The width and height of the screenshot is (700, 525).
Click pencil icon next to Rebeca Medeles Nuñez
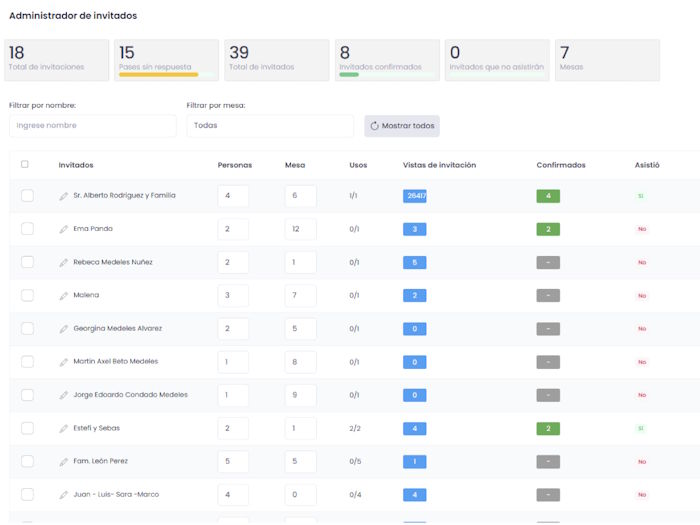[64, 262]
